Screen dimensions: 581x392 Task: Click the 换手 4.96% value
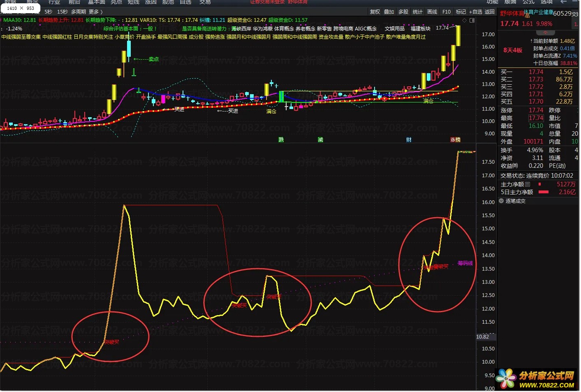pos(535,150)
